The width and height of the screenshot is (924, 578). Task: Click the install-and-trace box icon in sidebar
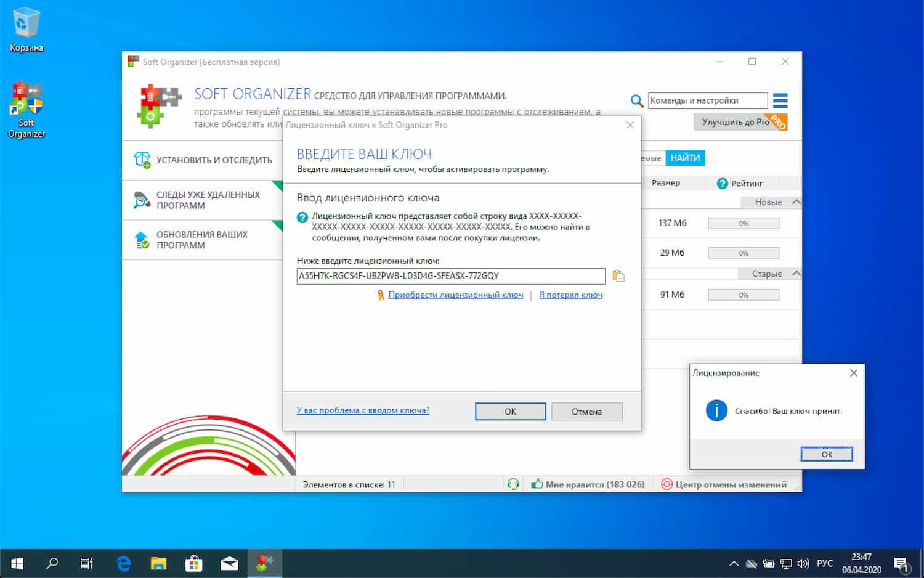(142, 160)
